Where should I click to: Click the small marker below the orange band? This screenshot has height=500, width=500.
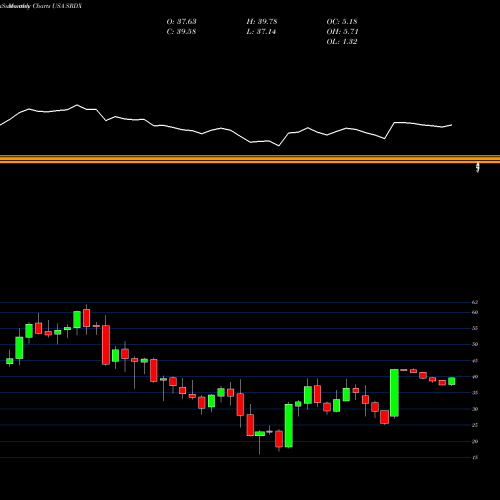point(478,168)
